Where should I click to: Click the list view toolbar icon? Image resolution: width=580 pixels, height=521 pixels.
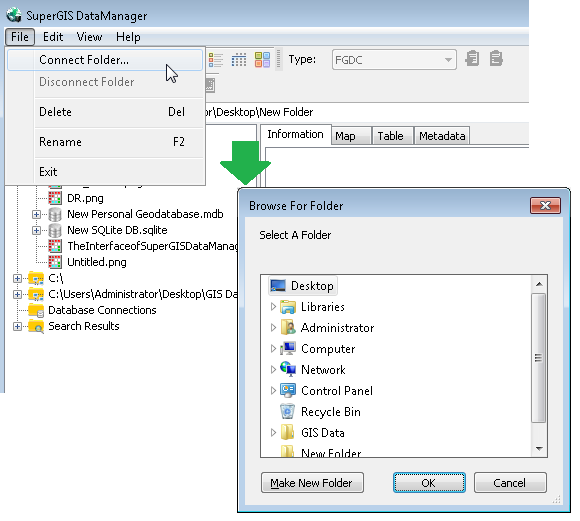(x=216, y=60)
